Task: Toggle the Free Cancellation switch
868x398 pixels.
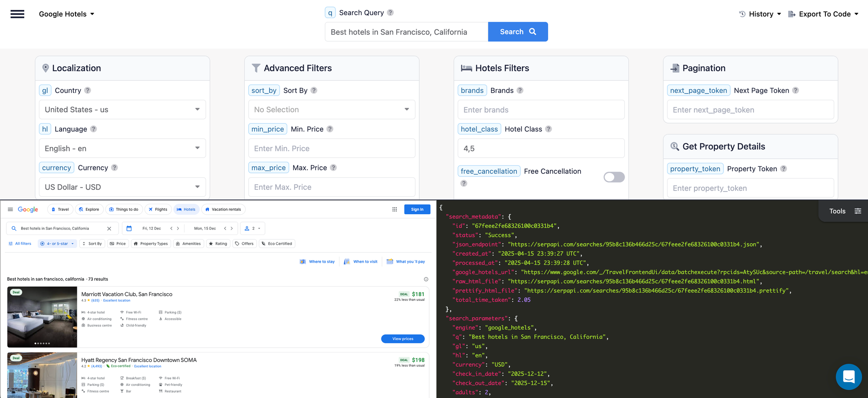Action: coord(614,177)
